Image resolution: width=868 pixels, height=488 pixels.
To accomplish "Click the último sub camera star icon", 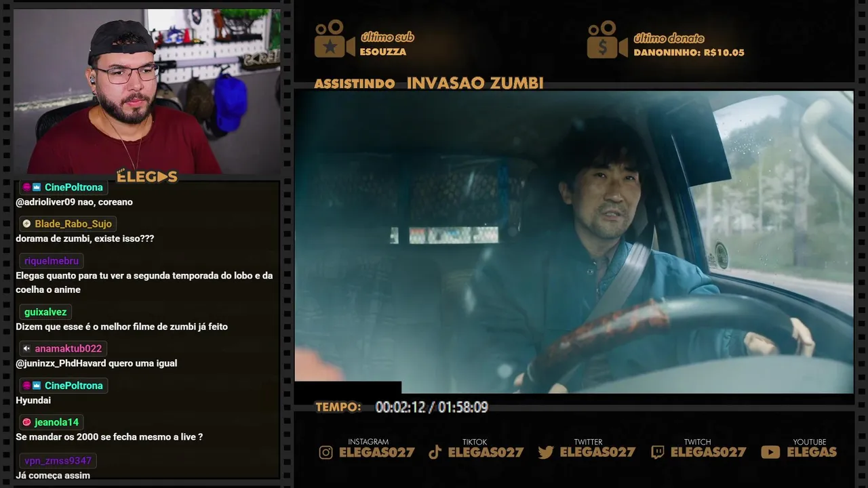I will click(334, 39).
